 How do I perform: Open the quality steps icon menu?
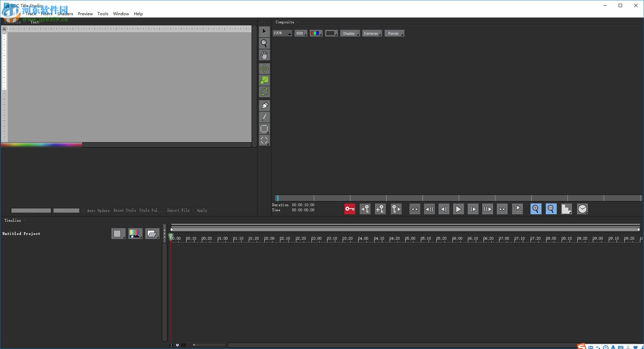[x=566, y=209]
